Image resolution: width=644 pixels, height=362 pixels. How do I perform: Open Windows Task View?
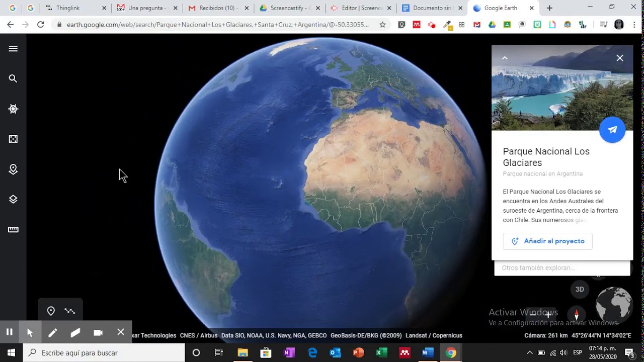point(219,353)
